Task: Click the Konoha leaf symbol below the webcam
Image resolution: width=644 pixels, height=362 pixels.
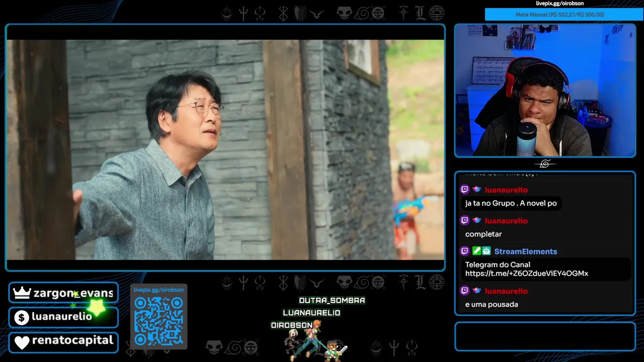Action: pyautogui.click(x=545, y=164)
